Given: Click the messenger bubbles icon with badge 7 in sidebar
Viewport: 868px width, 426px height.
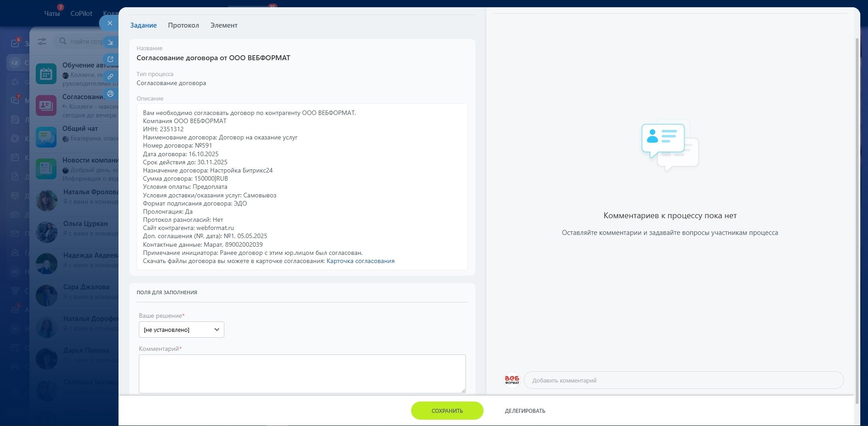Looking at the screenshot, I should point(15,101).
